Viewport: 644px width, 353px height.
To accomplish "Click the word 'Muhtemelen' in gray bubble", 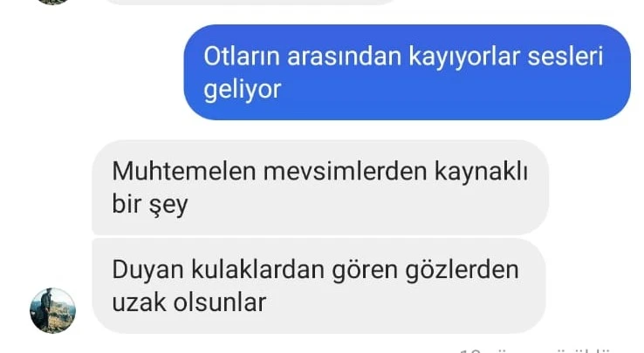I will tap(184, 171).
